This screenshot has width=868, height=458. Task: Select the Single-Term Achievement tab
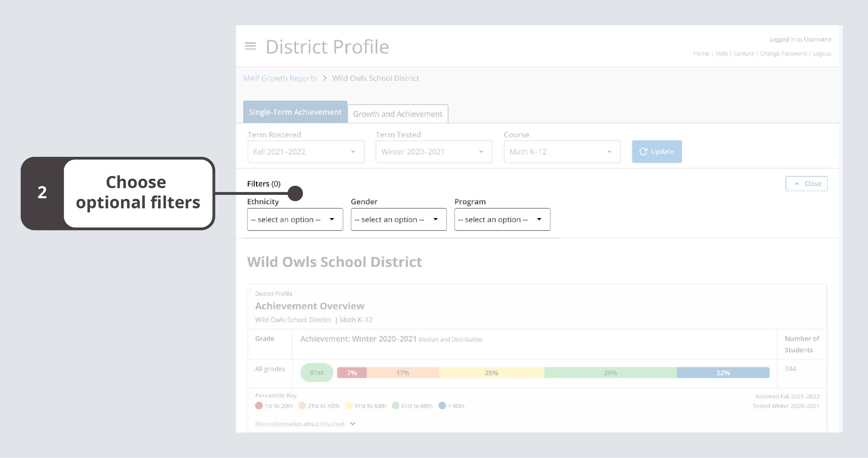pyautogui.click(x=295, y=112)
